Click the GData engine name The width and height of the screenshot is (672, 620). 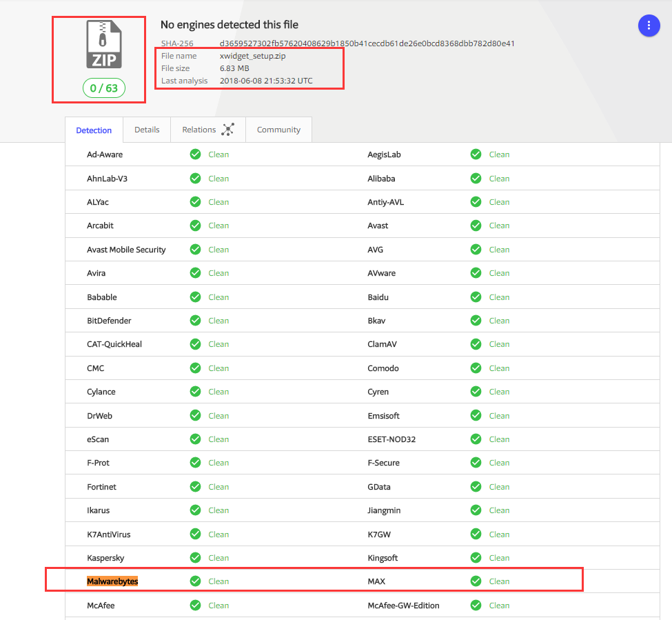pos(379,487)
